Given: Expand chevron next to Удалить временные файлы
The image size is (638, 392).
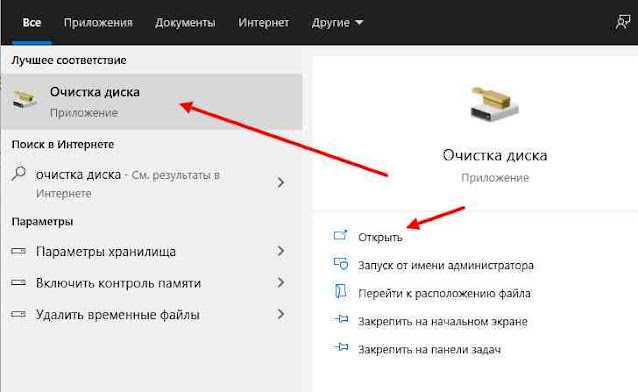Looking at the screenshot, I should point(281,314).
